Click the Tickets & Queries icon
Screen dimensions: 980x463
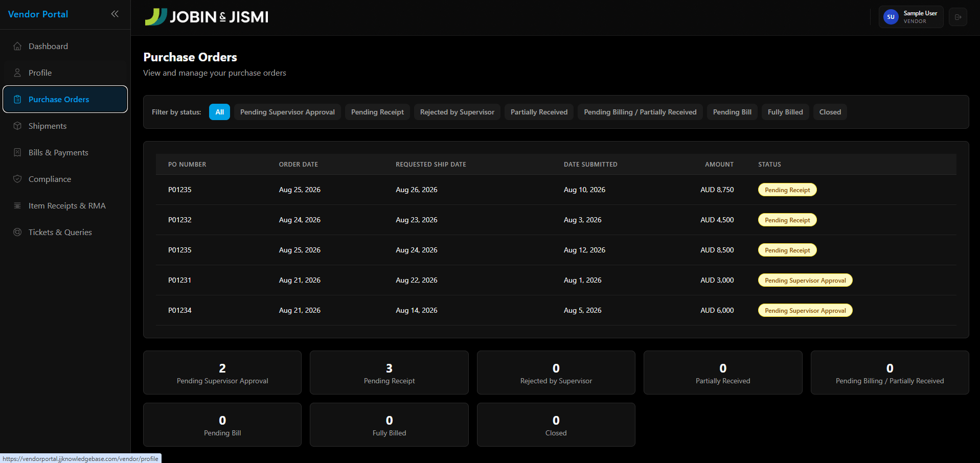point(17,232)
